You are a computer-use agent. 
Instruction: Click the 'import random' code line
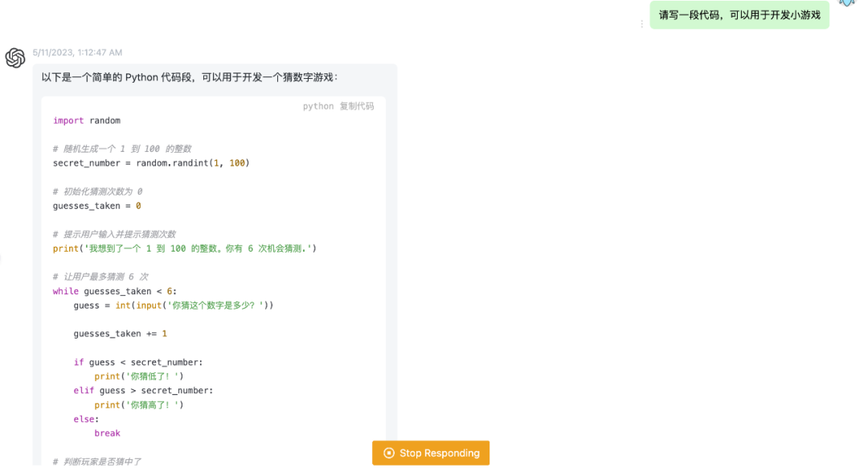(x=87, y=121)
